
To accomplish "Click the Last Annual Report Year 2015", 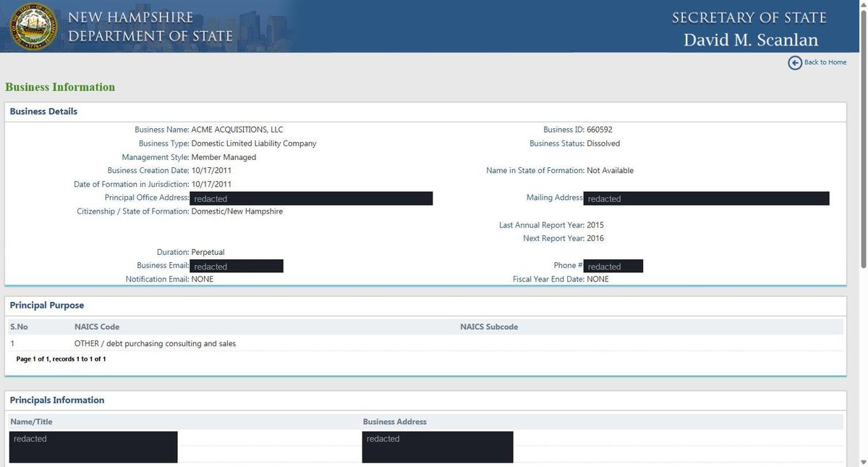I will [595, 225].
